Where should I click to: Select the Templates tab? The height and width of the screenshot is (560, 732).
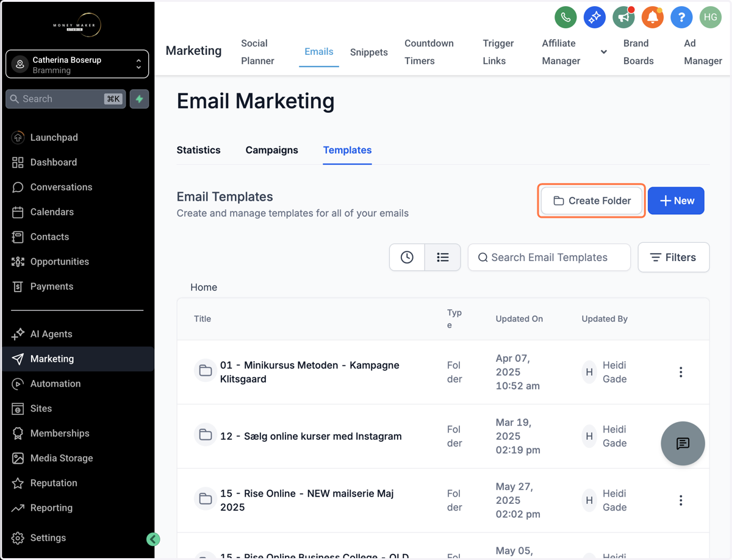click(x=347, y=150)
